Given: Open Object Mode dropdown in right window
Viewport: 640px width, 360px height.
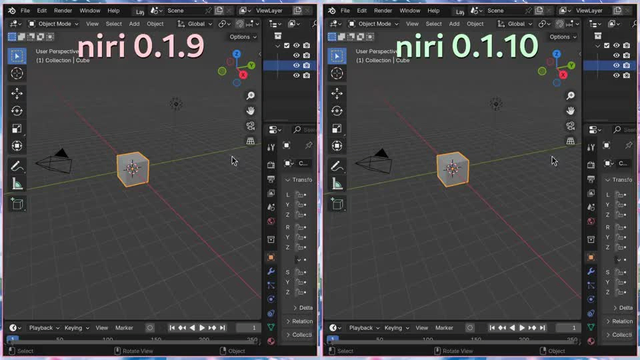Looking at the screenshot, I should pos(373,24).
